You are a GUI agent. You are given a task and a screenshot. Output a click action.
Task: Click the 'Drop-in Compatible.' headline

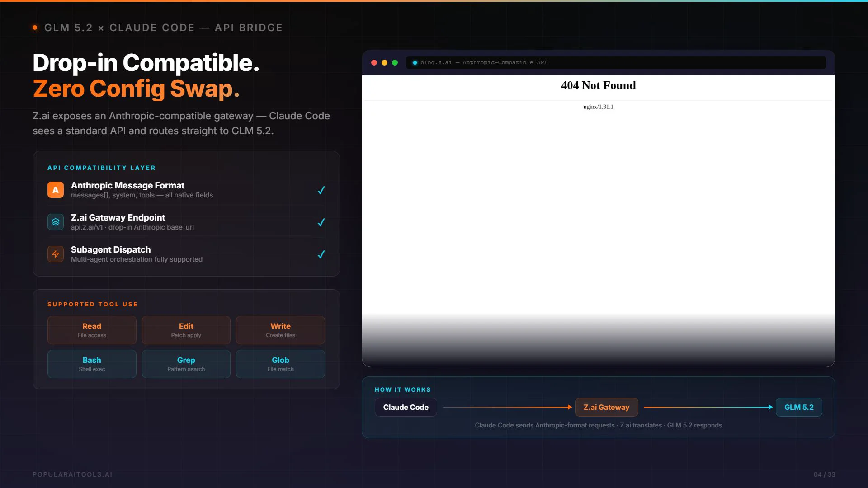point(146,62)
